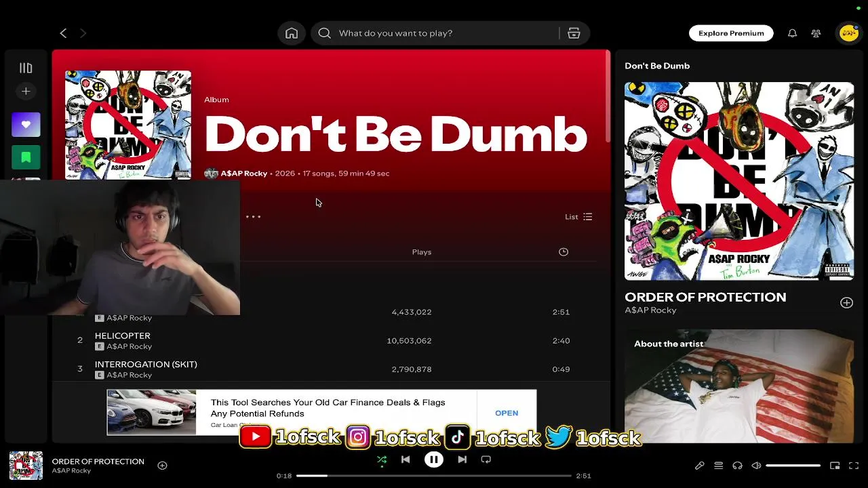This screenshot has width=868, height=488.
Task: Open the lyrics microphone icon
Action: click(x=700, y=466)
